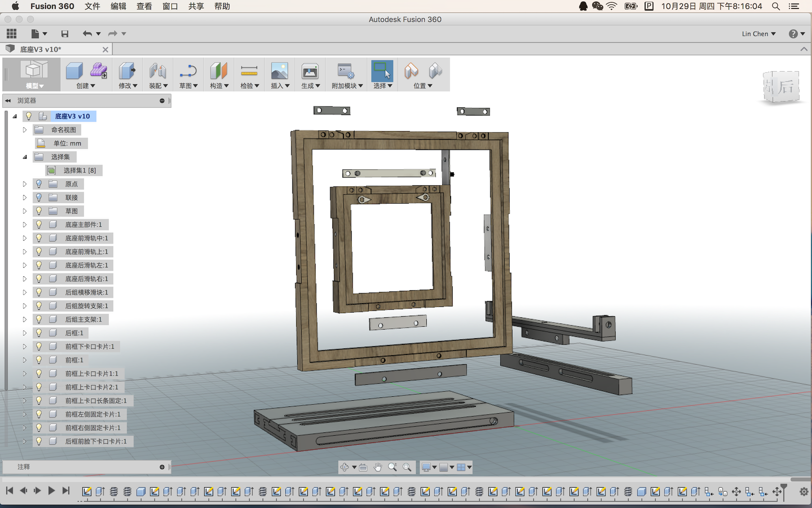Screen dimensions: 812x508
Task: Toggle visibility bulb of 底座主部件:1
Action: [39, 224]
